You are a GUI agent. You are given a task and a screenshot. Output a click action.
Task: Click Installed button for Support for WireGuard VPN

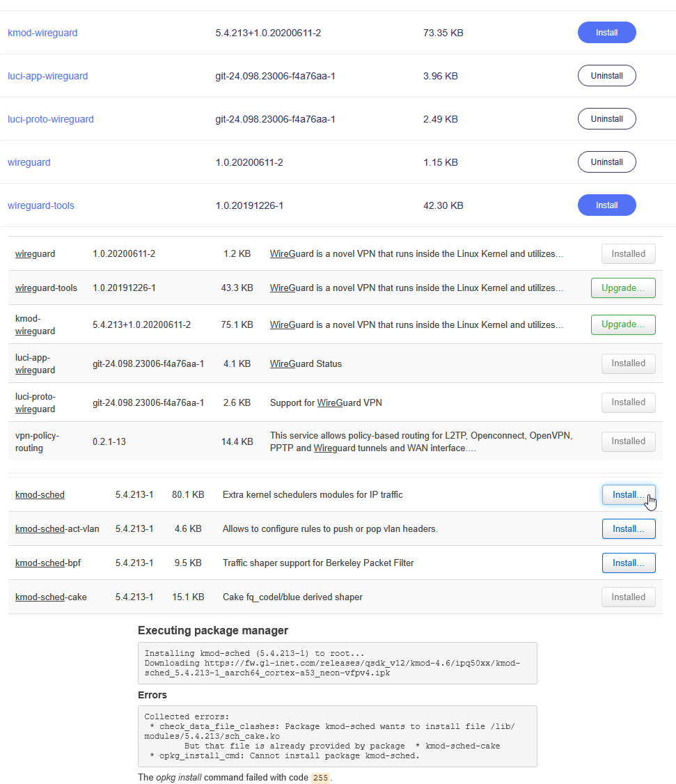[628, 402]
